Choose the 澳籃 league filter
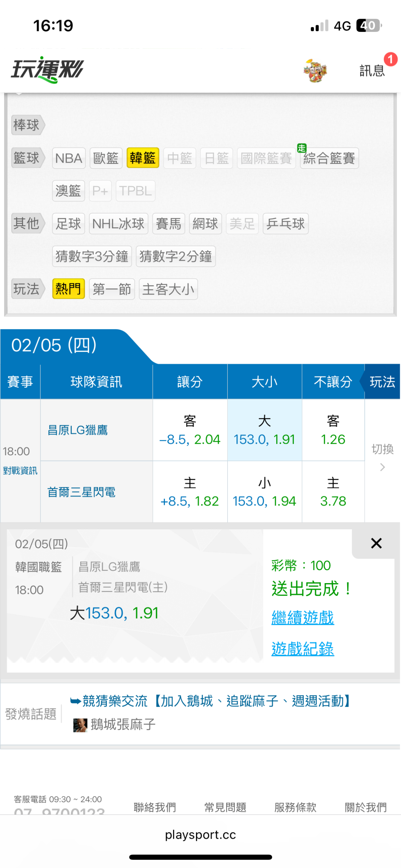The image size is (401, 868). click(68, 191)
